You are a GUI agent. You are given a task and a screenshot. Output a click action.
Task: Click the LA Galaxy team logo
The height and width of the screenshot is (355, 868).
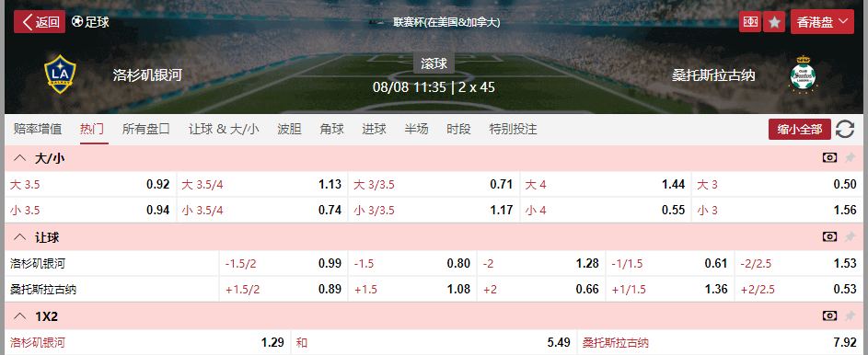click(60, 74)
